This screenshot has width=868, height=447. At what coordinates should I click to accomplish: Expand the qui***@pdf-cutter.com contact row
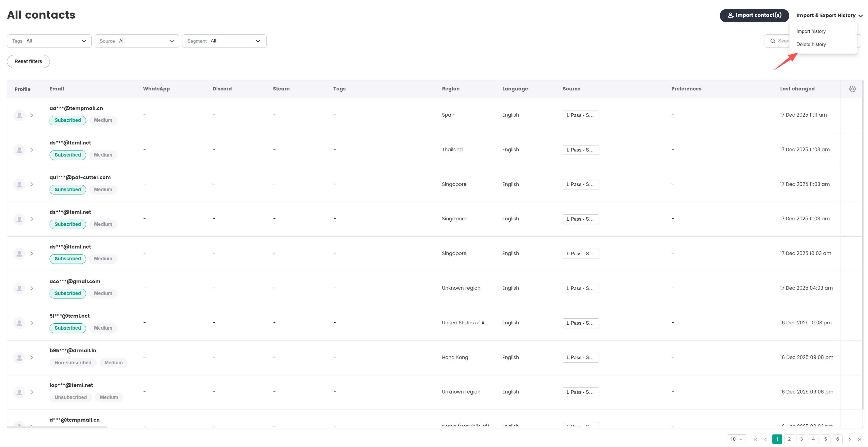pos(32,184)
